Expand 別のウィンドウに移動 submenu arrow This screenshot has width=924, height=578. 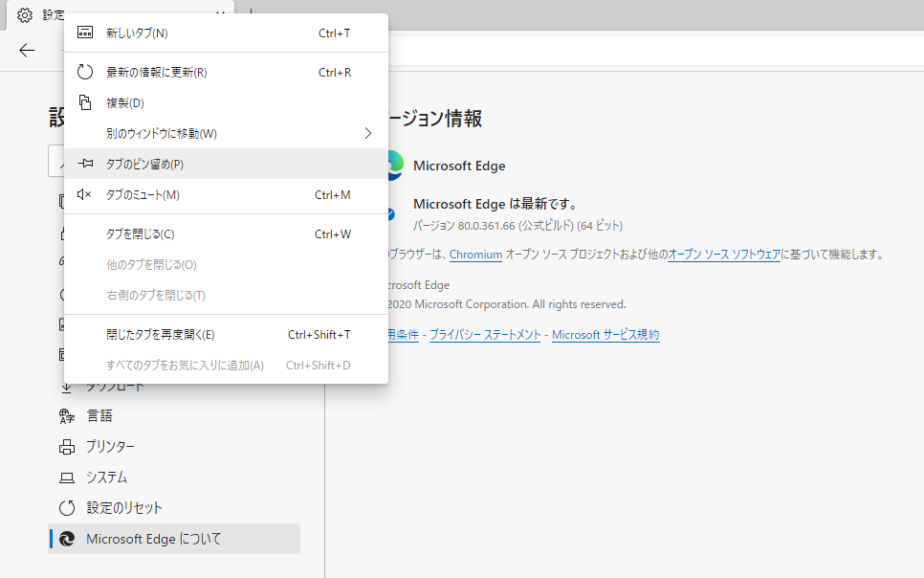(x=367, y=133)
